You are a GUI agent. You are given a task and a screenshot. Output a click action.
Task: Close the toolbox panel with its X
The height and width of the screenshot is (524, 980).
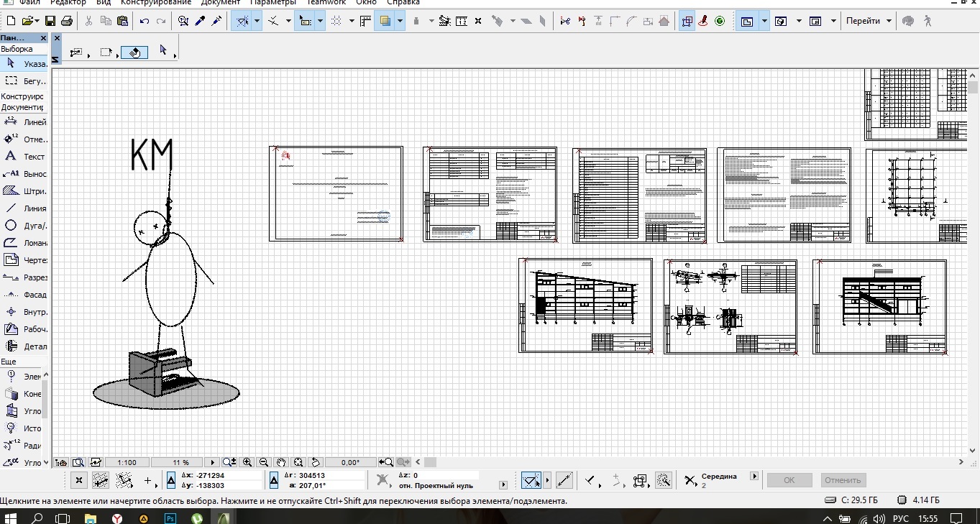[43, 38]
